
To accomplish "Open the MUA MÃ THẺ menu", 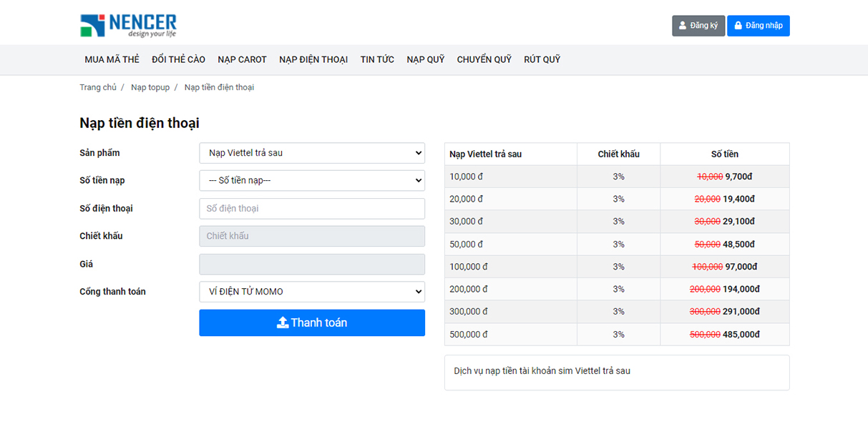I will [x=112, y=60].
